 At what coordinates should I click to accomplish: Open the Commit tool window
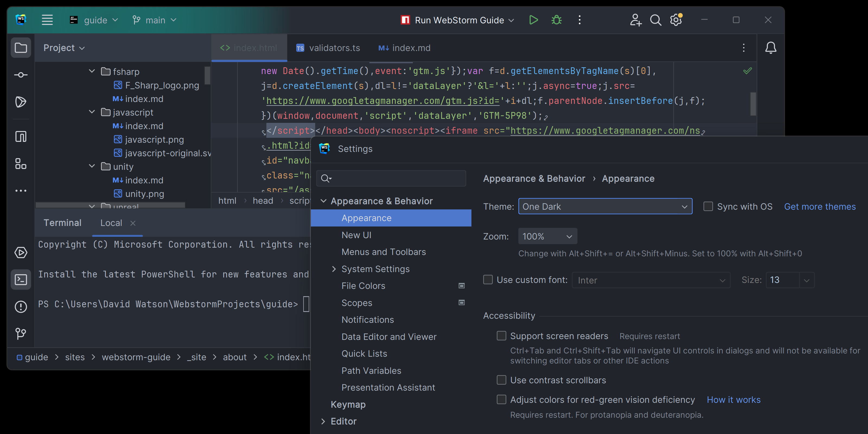point(21,75)
